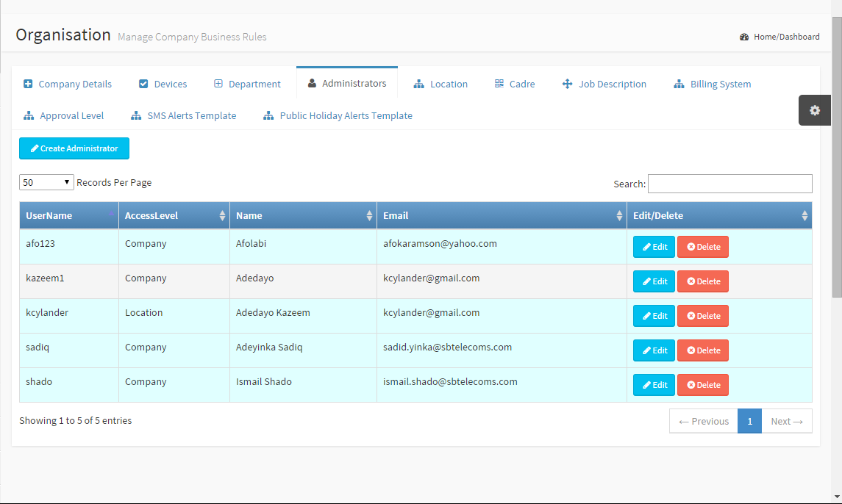Click the Cadre tab icon
Screen dimensions: 842x504
[x=499, y=84]
